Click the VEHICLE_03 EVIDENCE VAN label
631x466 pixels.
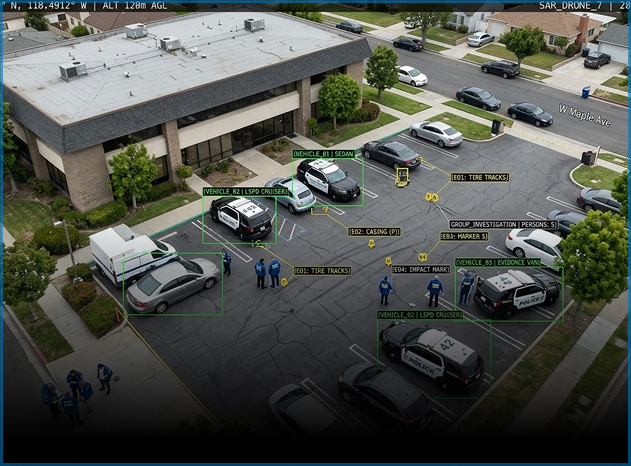[x=499, y=263]
